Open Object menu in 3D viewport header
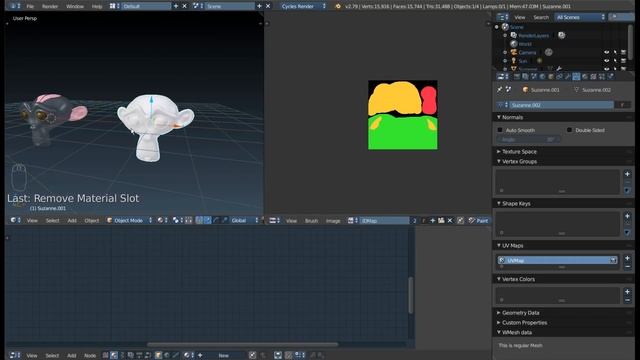 (x=91, y=220)
